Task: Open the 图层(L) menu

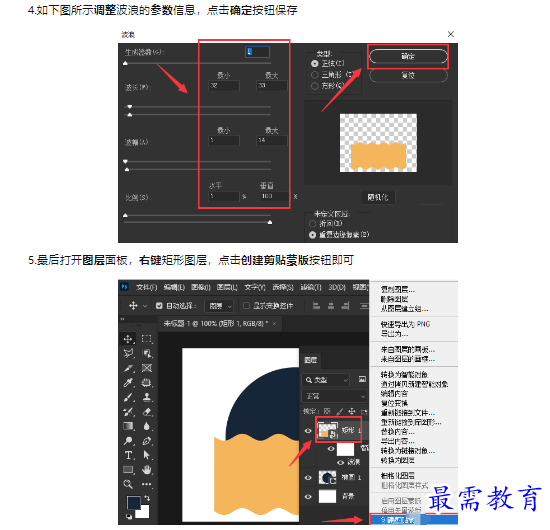Action: (227, 287)
